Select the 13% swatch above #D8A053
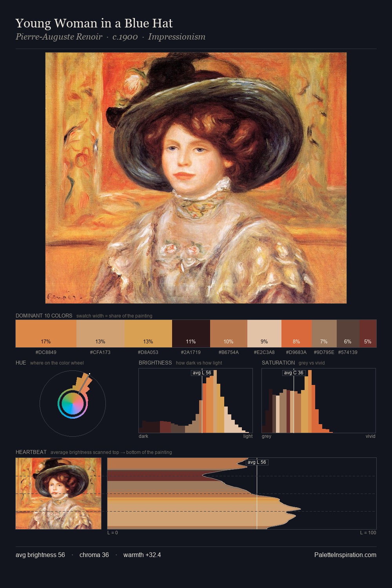The height and width of the screenshot is (588, 392). click(x=148, y=334)
